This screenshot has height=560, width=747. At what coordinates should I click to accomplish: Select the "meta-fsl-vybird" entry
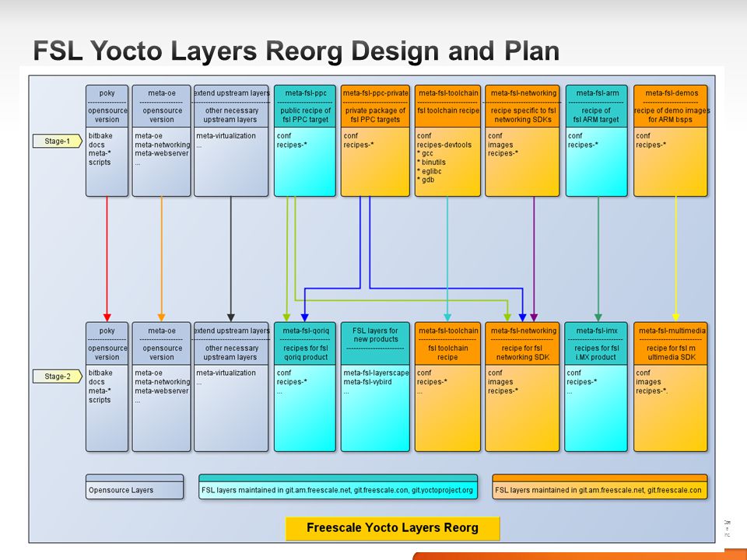click(x=367, y=382)
